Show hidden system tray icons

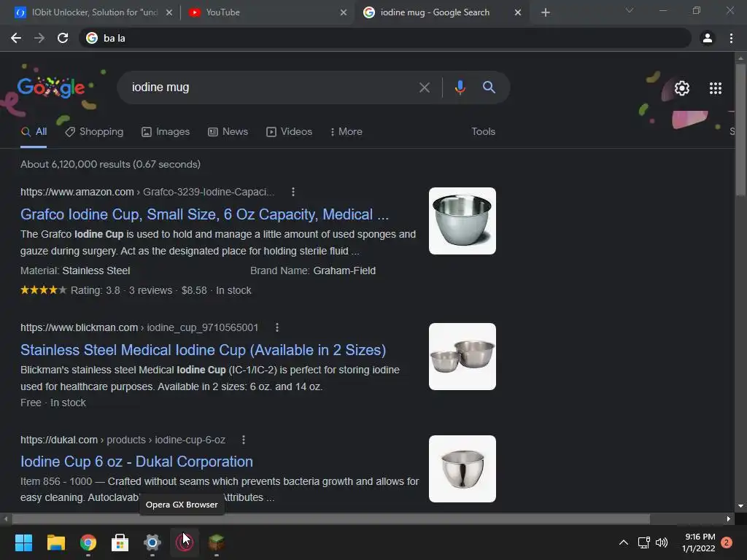[623, 542]
